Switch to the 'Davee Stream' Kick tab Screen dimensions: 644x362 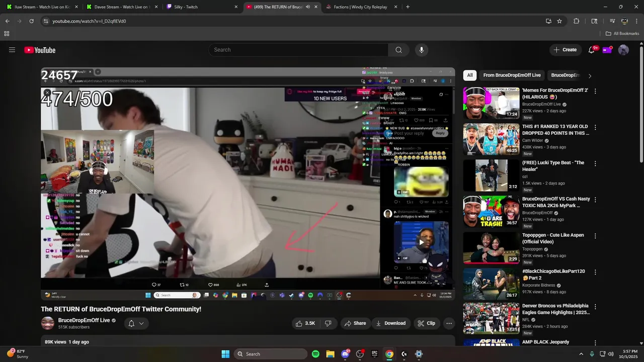[121, 7]
